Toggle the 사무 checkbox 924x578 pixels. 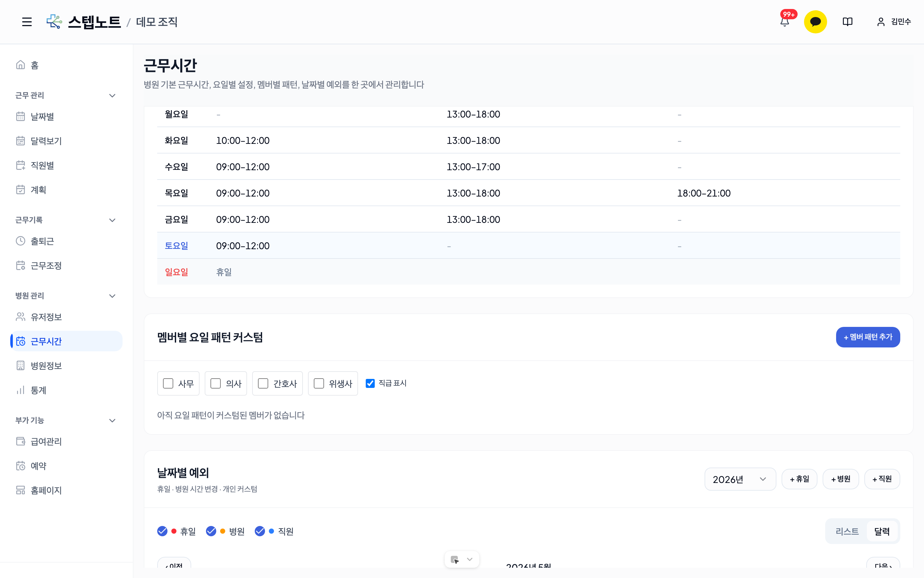(x=168, y=383)
